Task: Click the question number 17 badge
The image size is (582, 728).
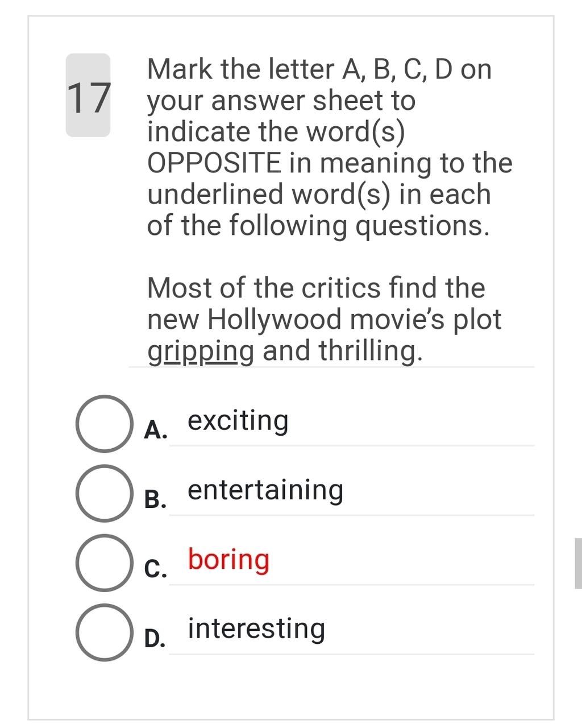Action: click(x=88, y=95)
